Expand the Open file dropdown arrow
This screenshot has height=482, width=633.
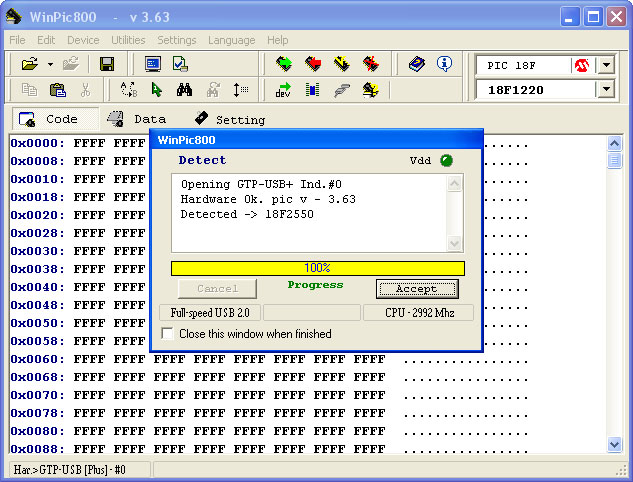tap(50, 64)
